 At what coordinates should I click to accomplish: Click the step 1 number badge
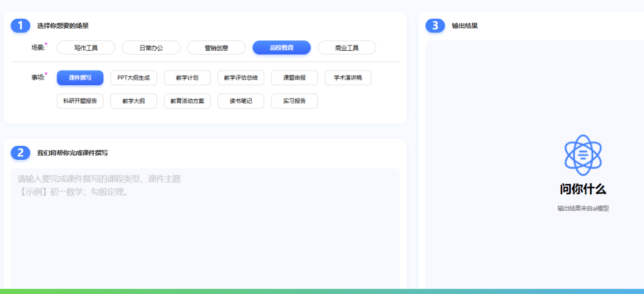tap(20, 26)
